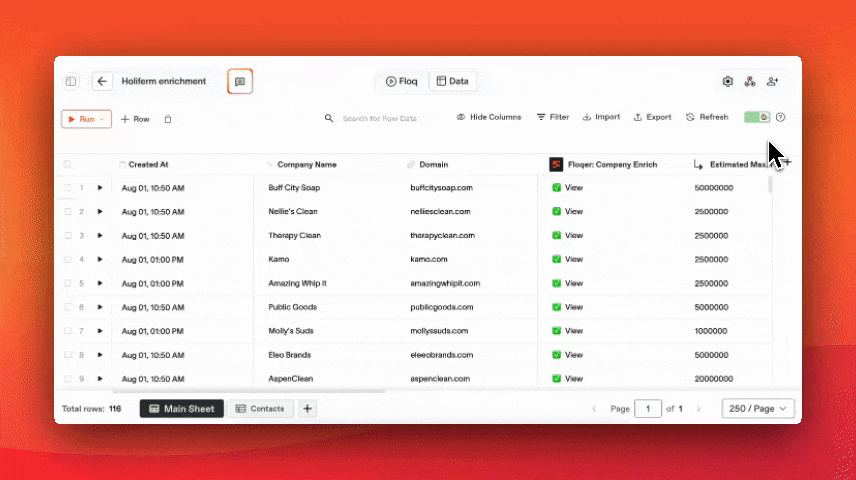Open the Filter option
The width and height of the screenshot is (856, 480).
pos(552,117)
